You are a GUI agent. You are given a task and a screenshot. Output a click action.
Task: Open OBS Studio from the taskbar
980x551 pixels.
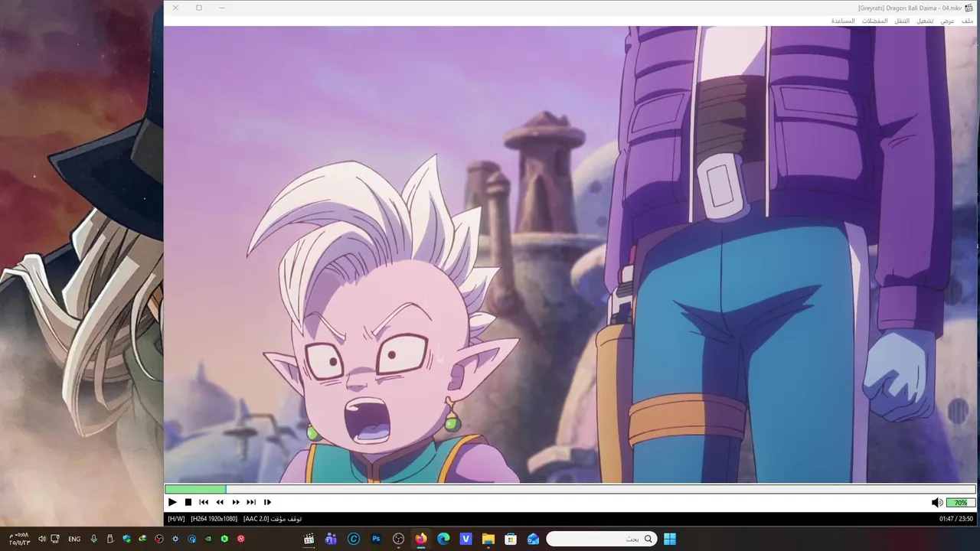click(x=398, y=539)
